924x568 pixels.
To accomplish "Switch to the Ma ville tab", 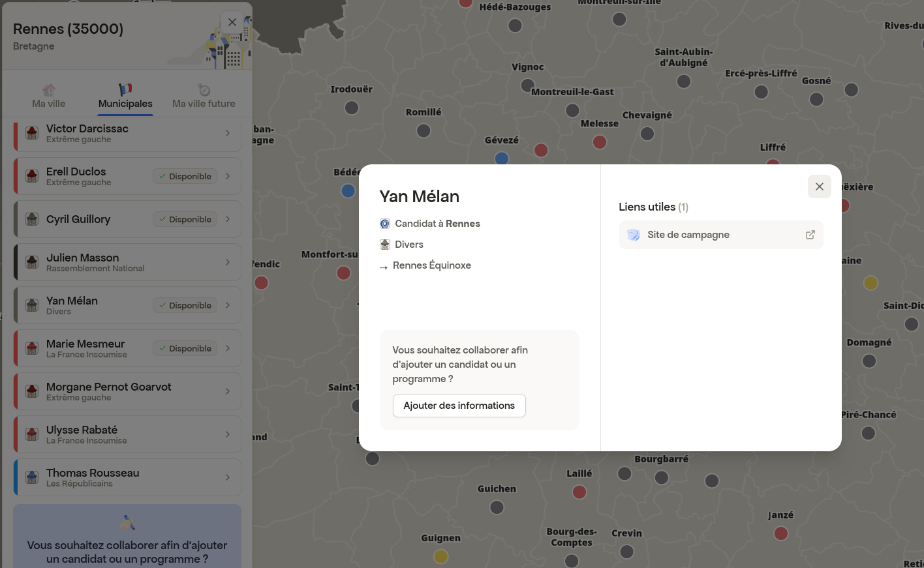I will coord(49,104).
